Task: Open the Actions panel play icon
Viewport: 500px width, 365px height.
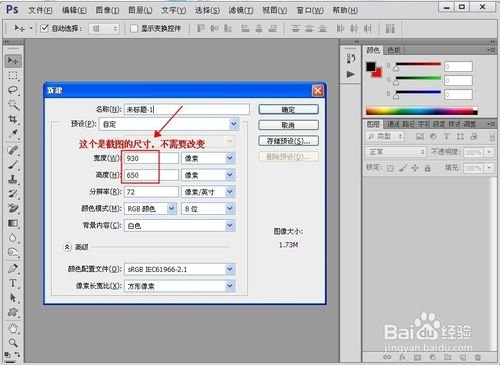Action: pos(351,74)
